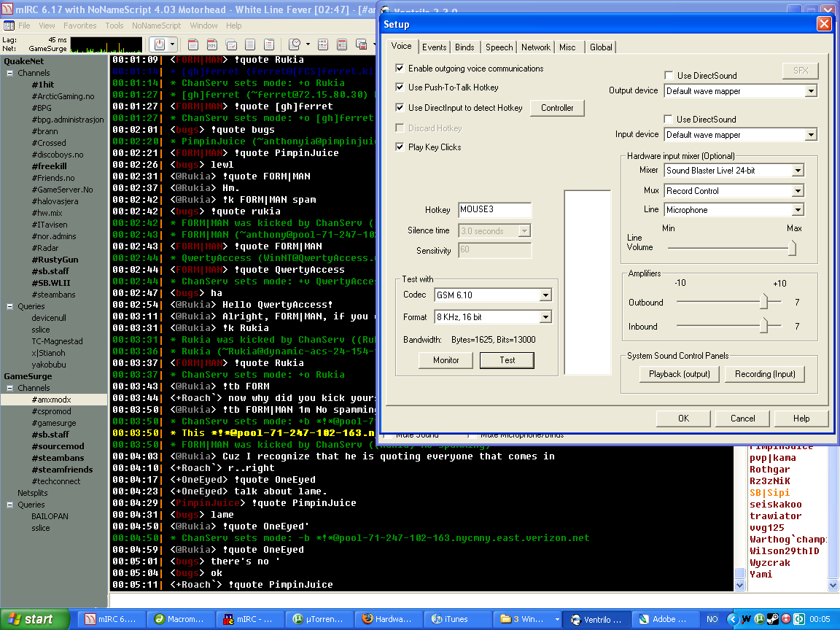Open the Line Microphone dropdown
The width and height of the screenshot is (840, 630).
798,210
